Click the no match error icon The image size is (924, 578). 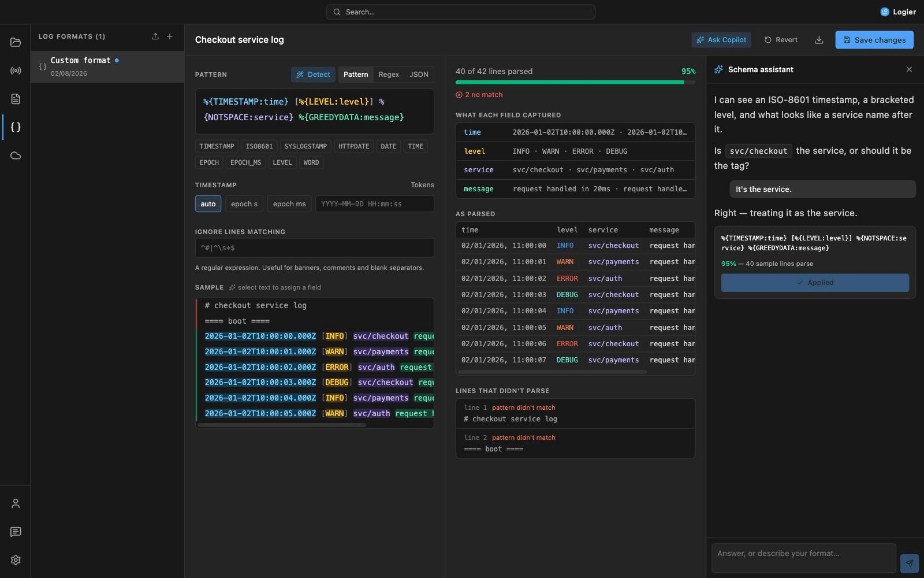coord(459,95)
